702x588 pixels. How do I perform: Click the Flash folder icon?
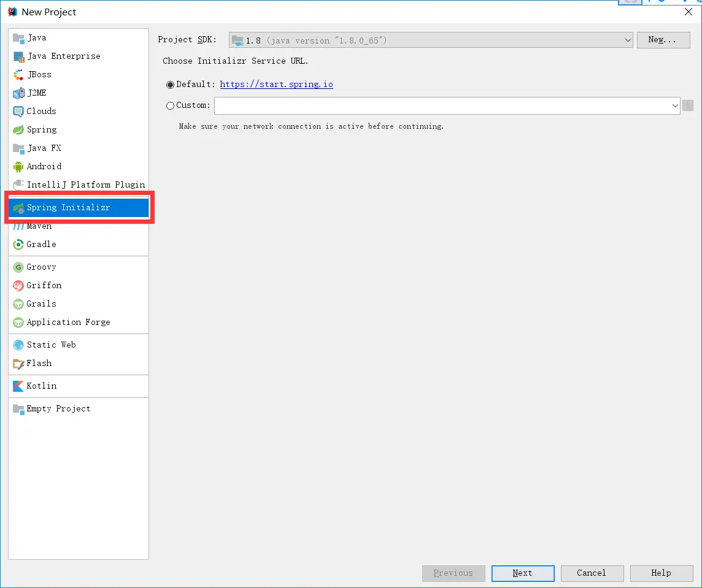click(x=18, y=364)
